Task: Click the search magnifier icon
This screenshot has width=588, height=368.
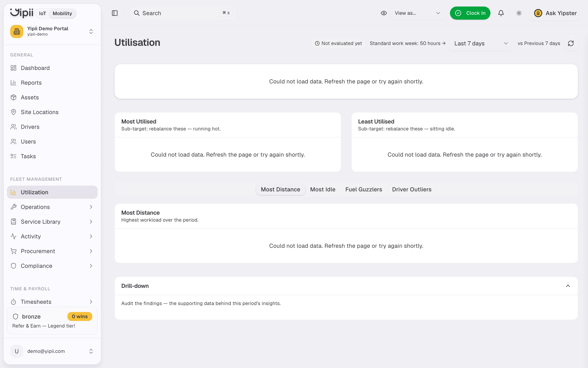Action: (137, 13)
